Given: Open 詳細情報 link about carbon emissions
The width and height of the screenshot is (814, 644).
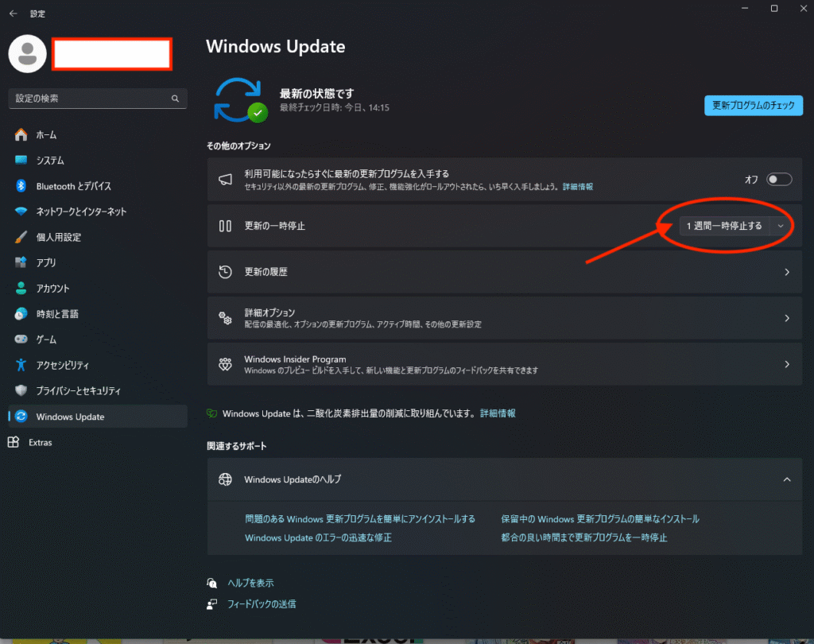Looking at the screenshot, I should (498, 413).
